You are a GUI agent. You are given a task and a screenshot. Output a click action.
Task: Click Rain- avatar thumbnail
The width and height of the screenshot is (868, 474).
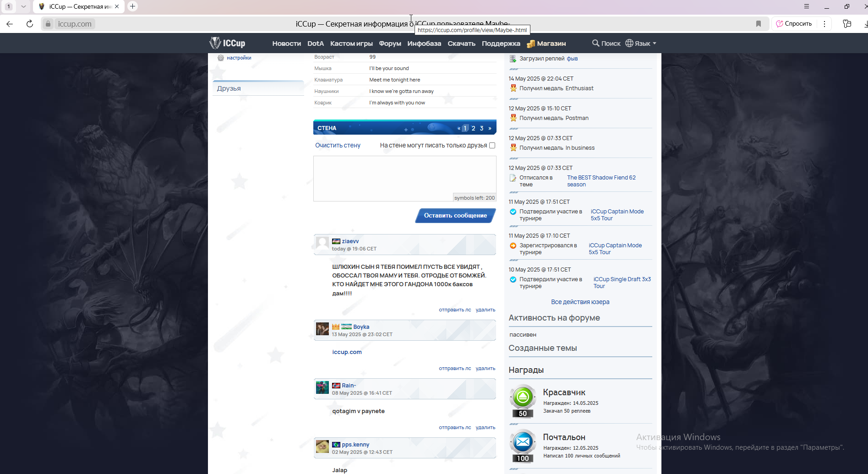click(322, 387)
